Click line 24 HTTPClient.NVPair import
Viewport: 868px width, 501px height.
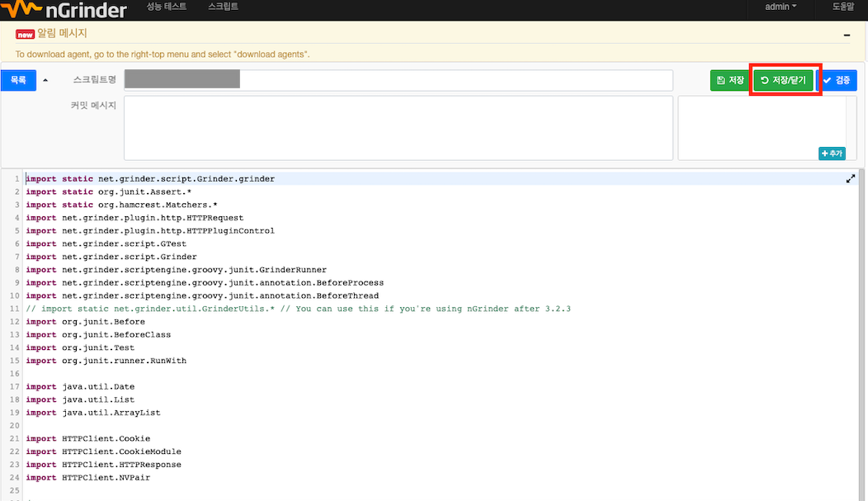88,477
